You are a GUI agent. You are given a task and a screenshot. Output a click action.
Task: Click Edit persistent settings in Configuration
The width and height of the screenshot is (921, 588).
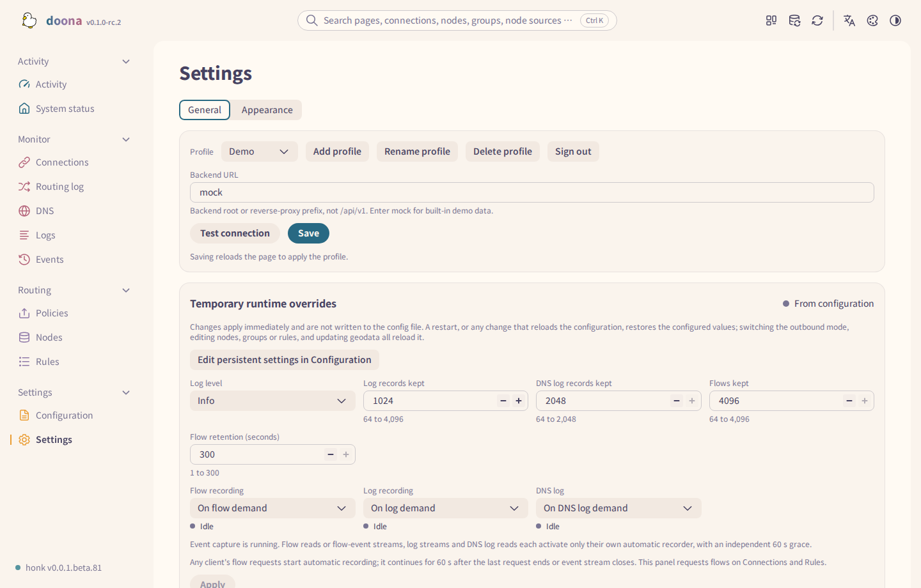click(x=285, y=360)
